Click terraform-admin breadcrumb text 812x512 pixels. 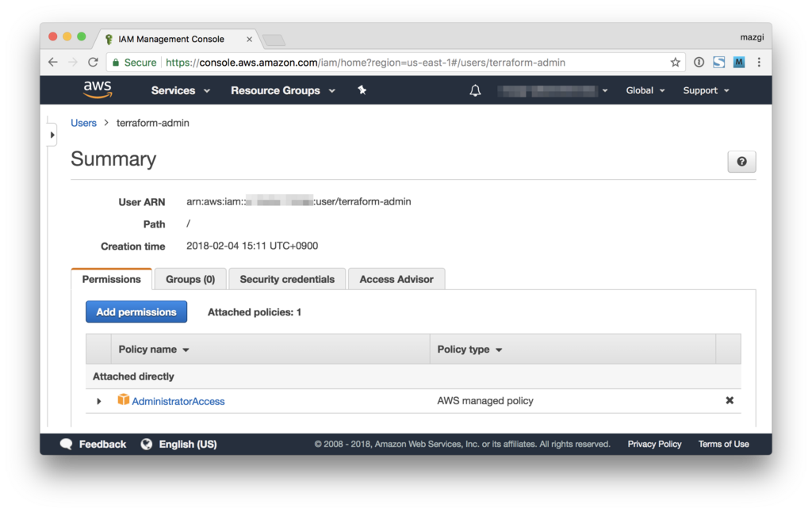coord(153,123)
